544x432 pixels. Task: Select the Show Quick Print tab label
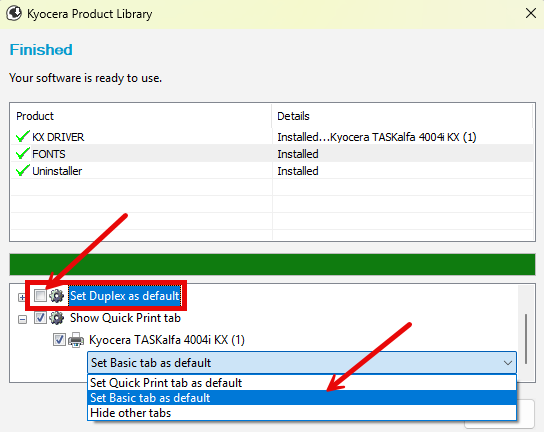click(x=125, y=318)
